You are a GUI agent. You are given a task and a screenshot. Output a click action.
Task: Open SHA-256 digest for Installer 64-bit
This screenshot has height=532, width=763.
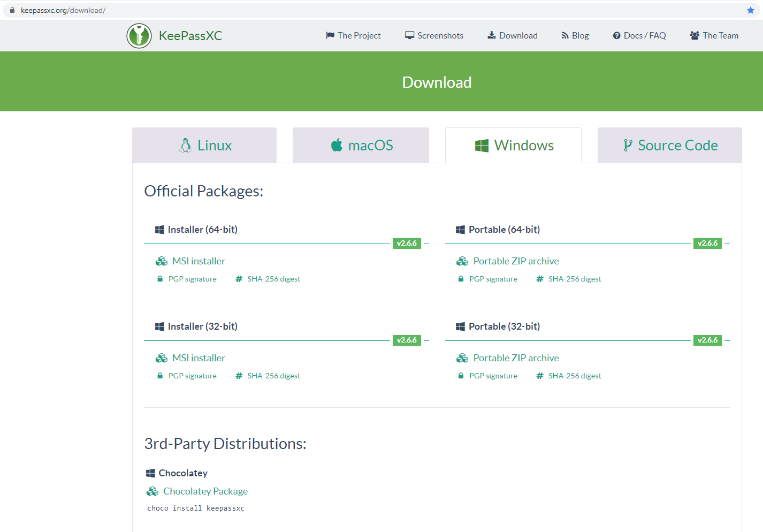pyautogui.click(x=273, y=279)
